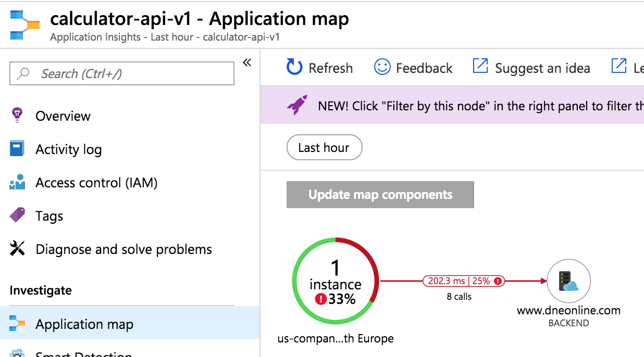Select the www.dneonline.com backend node icon
644x357 pixels.
[569, 281]
